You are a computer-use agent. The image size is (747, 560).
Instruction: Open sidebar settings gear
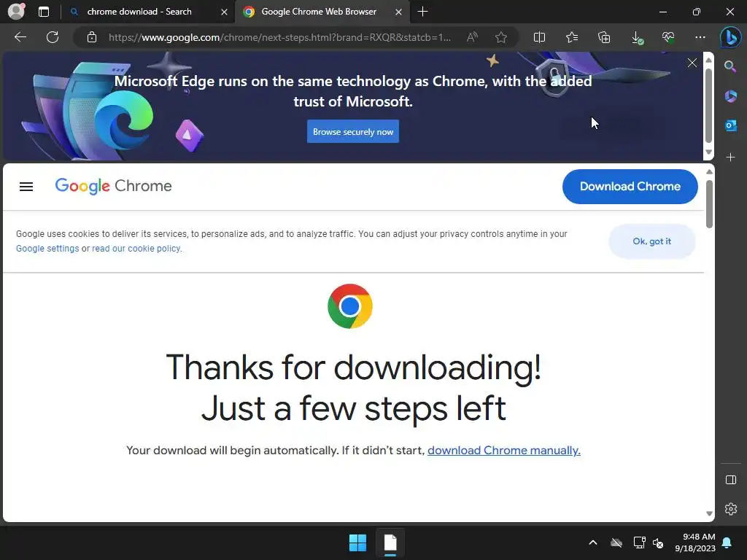click(730, 509)
